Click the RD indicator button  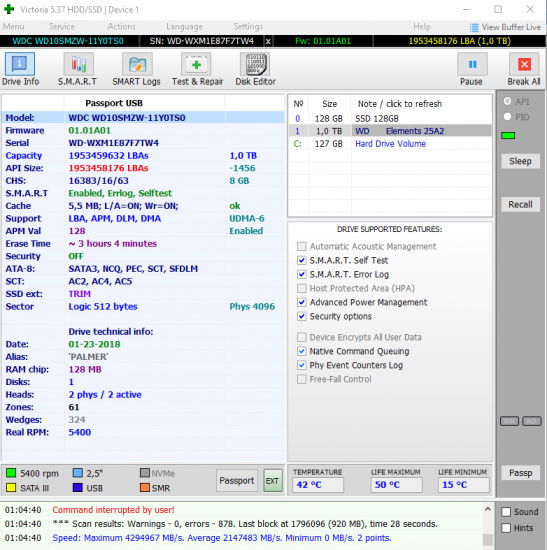pos(532,421)
